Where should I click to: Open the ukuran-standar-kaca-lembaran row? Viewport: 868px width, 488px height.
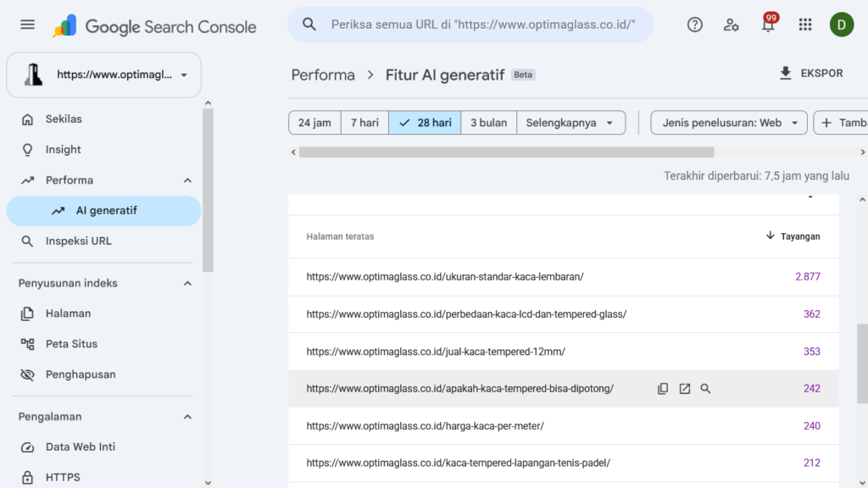tap(563, 277)
